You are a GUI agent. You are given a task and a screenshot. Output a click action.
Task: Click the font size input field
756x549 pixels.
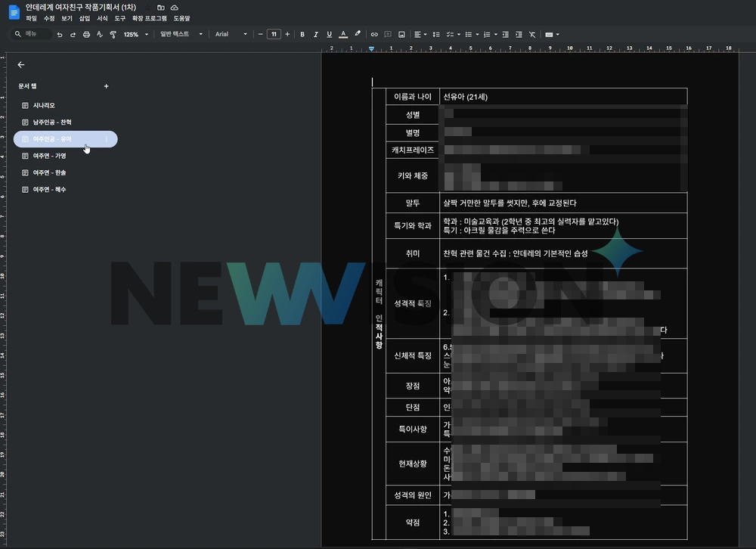274,35
